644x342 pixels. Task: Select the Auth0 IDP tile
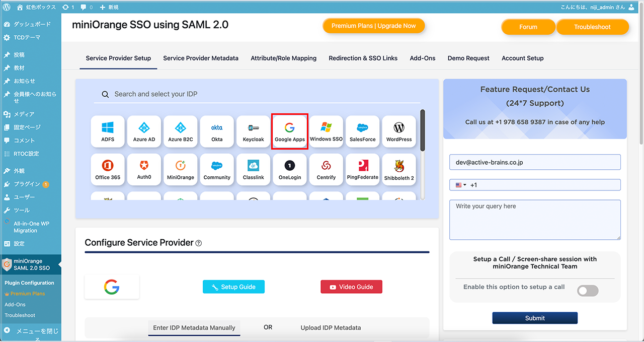click(144, 170)
